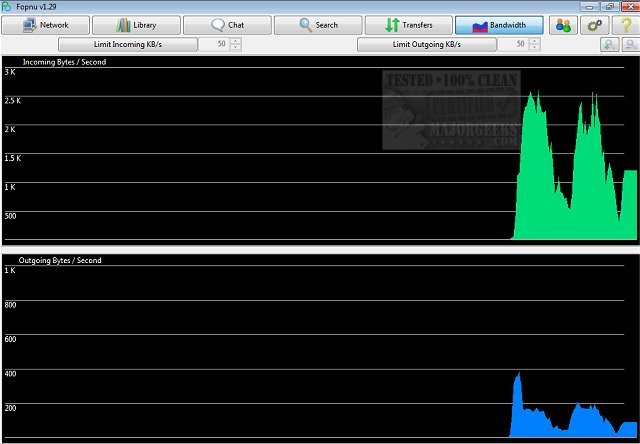640x444 pixels.
Task: Click the zoom out graph magnifier icon
Action: [x=631, y=44]
